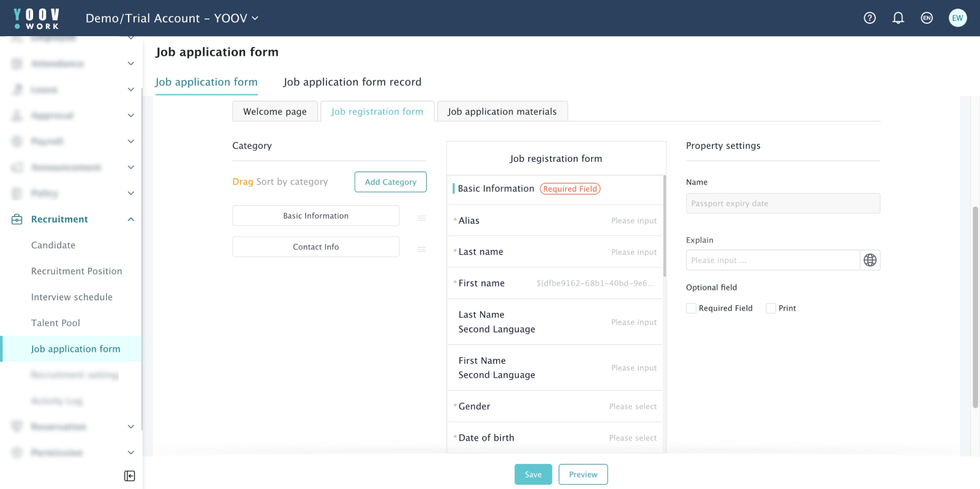Select the Contact Info category
Screen dimensions: 980x489
(x=316, y=247)
